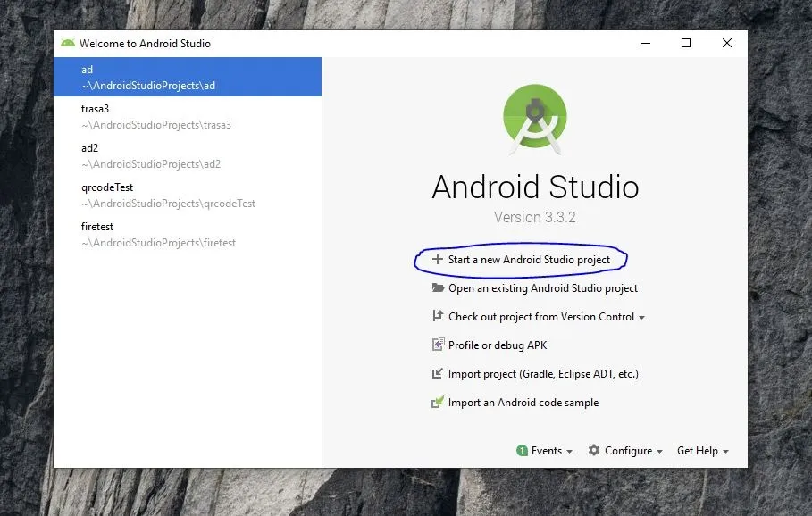Start a new Android Studio project

pos(529,260)
